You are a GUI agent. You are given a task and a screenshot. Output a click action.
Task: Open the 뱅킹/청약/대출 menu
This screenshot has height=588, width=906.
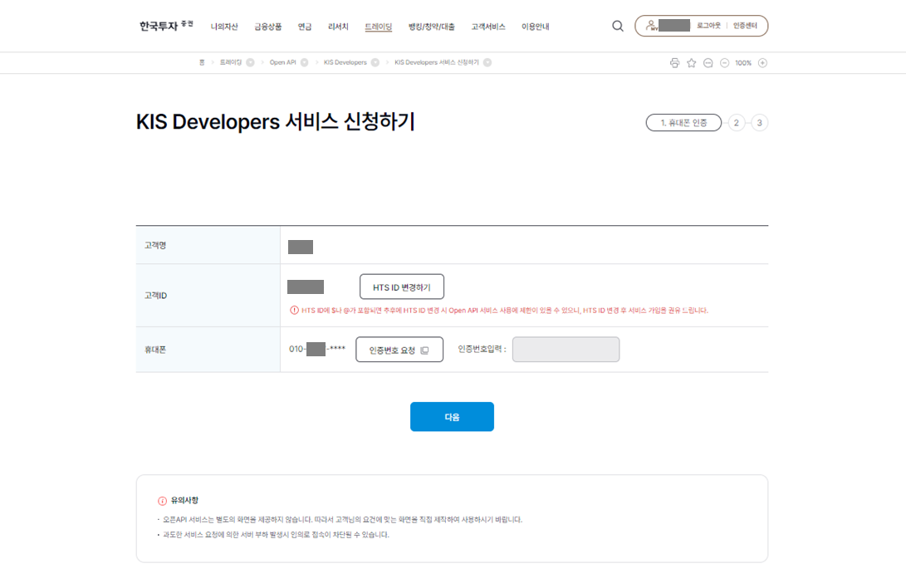click(x=432, y=27)
